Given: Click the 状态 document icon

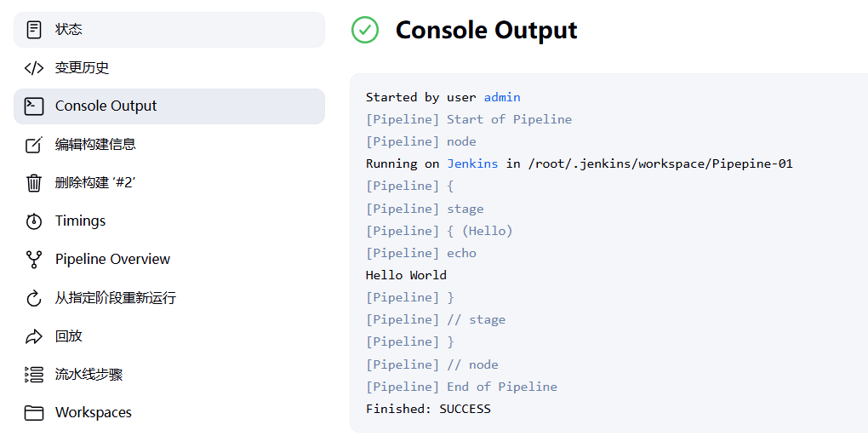Looking at the screenshot, I should coord(34,30).
